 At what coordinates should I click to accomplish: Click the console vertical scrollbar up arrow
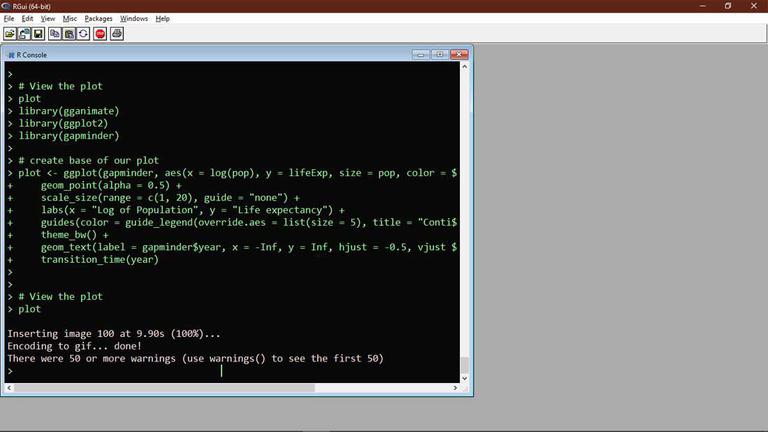coord(464,66)
